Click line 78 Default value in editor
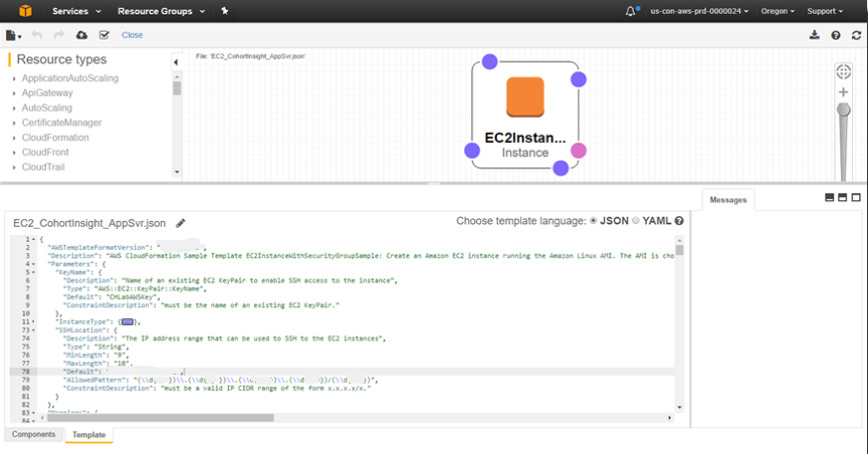This screenshot has height=454, width=868. tap(144, 372)
